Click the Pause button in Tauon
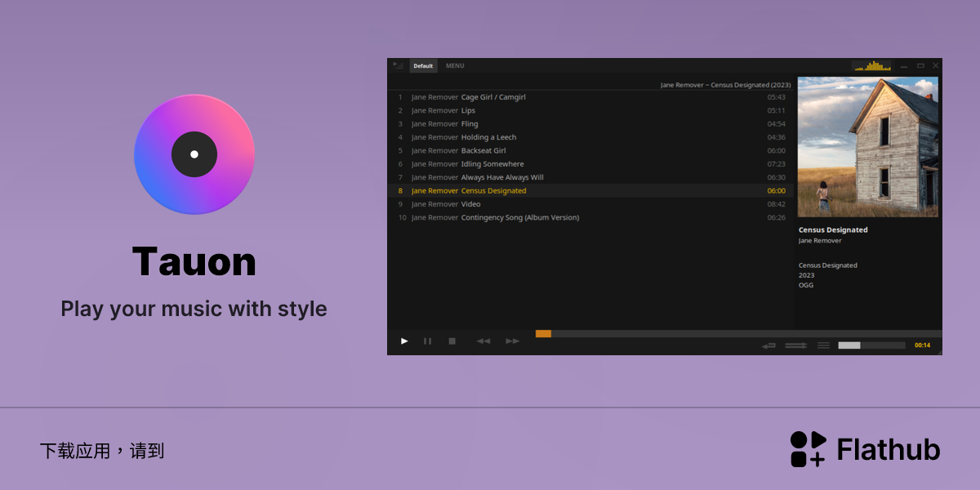 (x=427, y=341)
